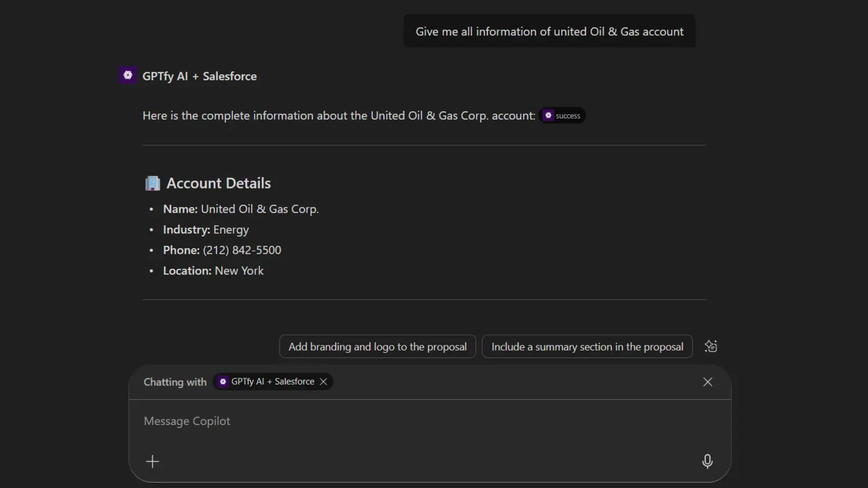Select the location value New York
The height and width of the screenshot is (488, 868).
click(239, 271)
